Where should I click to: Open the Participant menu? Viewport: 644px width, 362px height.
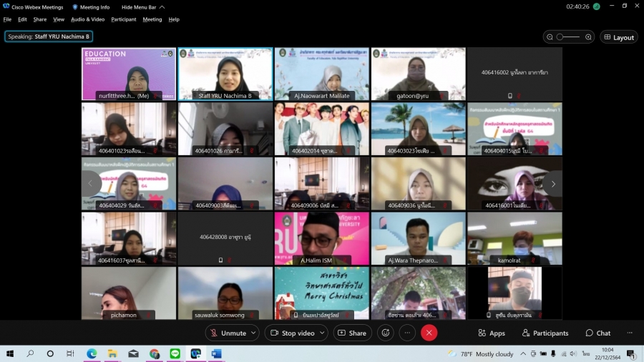coord(124,19)
